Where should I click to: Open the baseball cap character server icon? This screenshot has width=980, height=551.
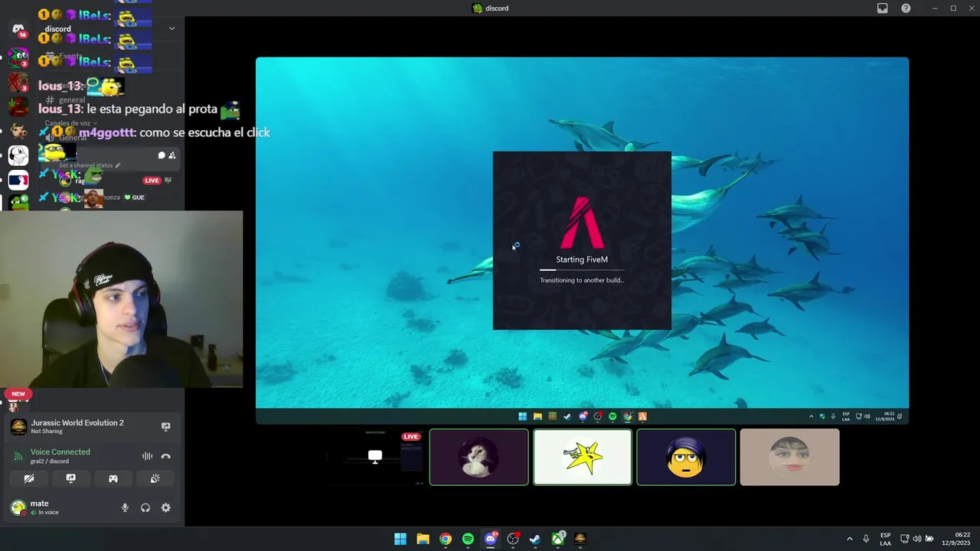[18, 155]
